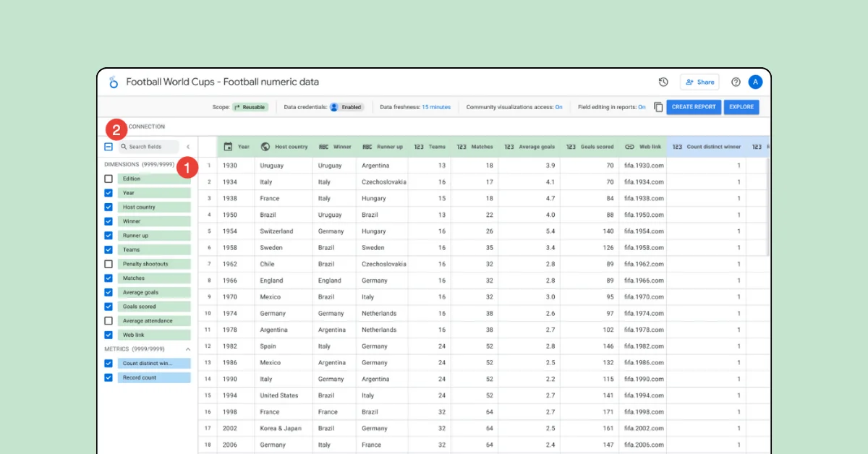
Task: Click the CREATE REPORT button
Action: coord(694,107)
